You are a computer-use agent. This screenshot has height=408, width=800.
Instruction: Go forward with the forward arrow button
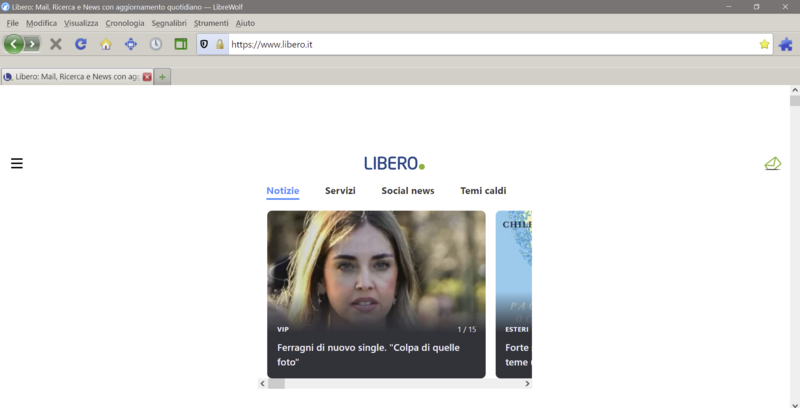(32, 44)
